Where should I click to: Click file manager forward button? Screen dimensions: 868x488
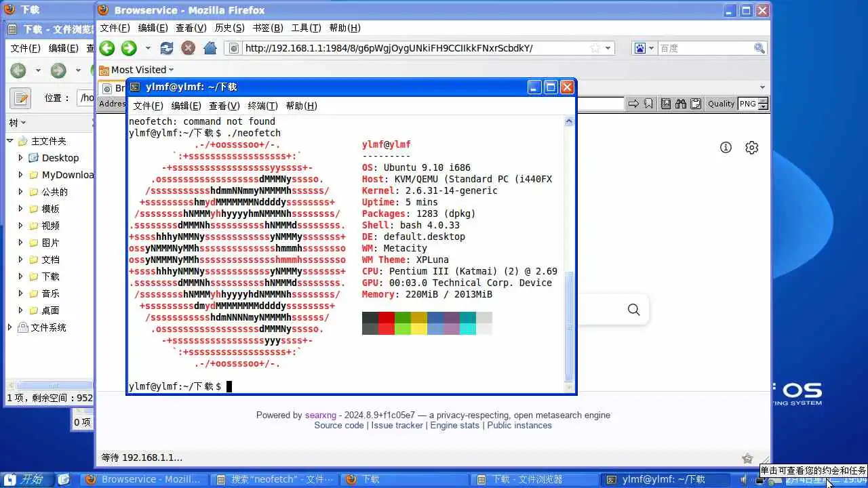(x=59, y=70)
